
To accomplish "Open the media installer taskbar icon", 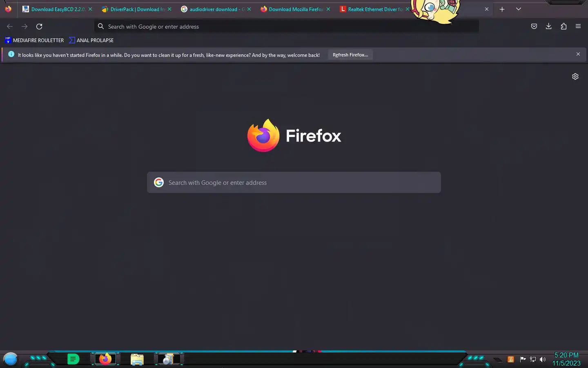I will (x=168, y=359).
